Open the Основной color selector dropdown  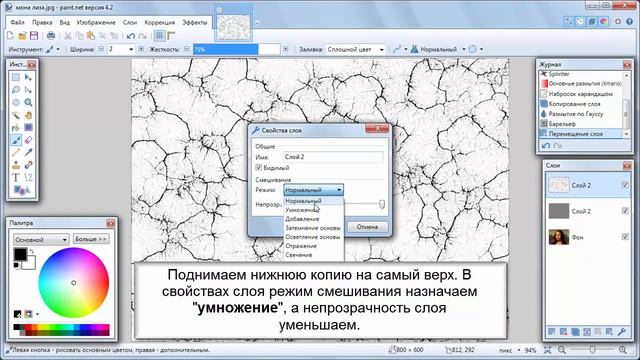[41, 240]
